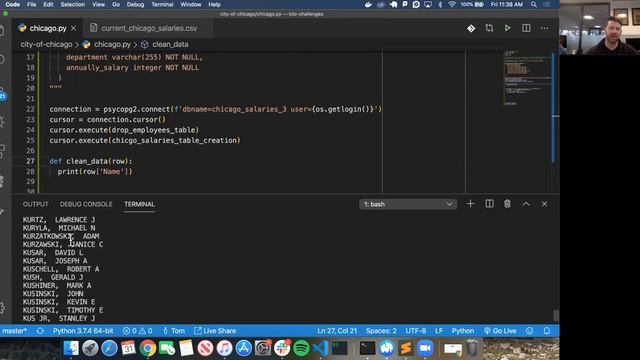640x360 pixels.
Task: Select the TERMINAL panel tab
Action: coord(139,204)
